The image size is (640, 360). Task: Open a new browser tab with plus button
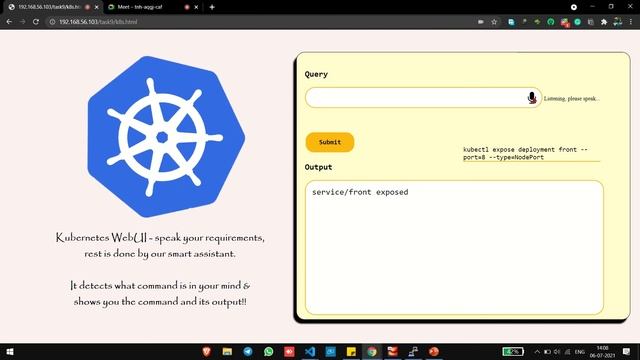pos(212,7)
